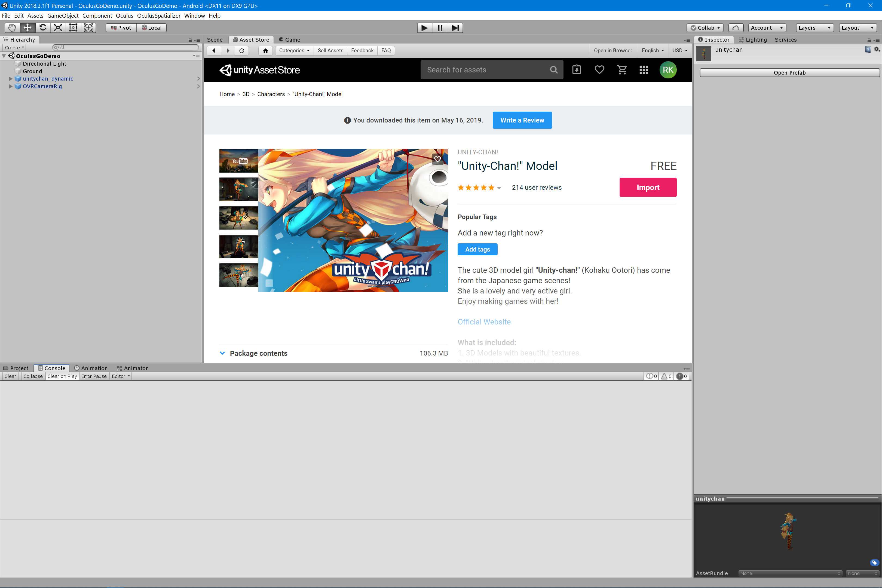Select the Rotate tool
The height and width of the screenshot is (588, 882).
pyautogui.click(x=43, y=28)
